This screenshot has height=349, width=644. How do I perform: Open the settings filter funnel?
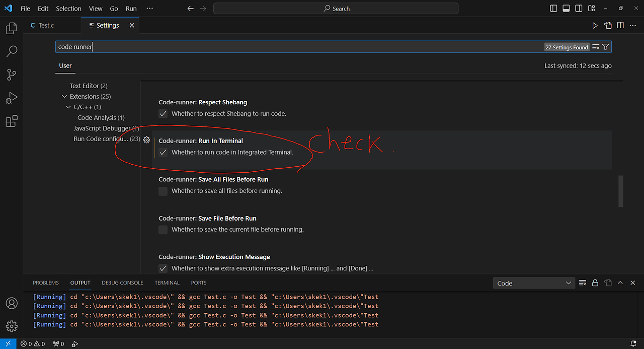coord(606,47)
